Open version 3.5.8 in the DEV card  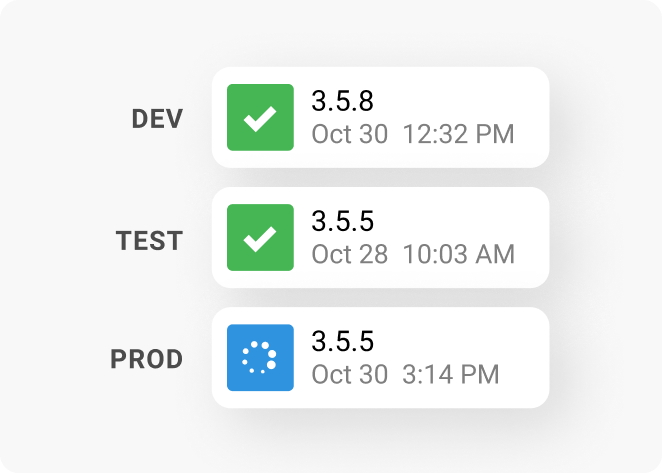[342, 101]
